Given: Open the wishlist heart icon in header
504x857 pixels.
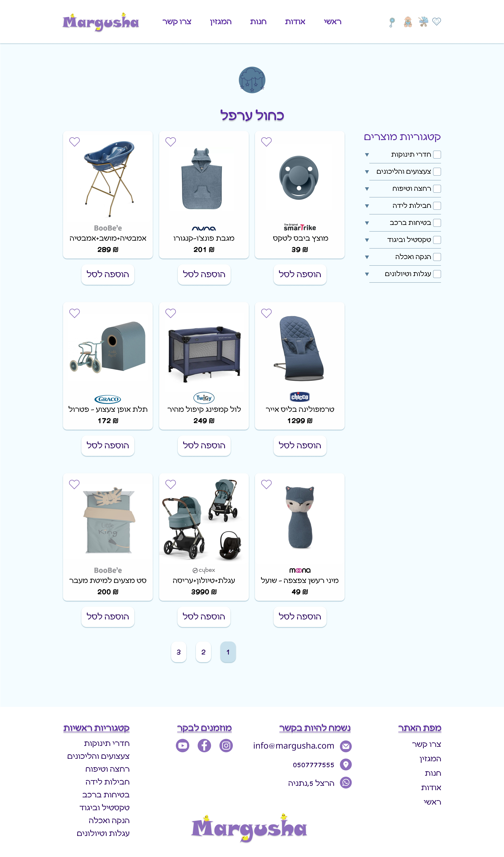Looking at the screenshot, I should (x=437, y=21).
